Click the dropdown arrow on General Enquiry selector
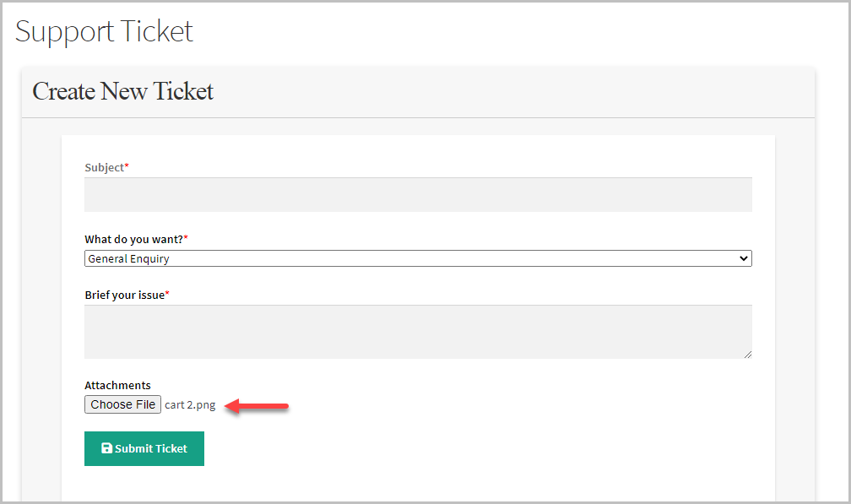This screenshot has width=851, height=504. point(743,257)
